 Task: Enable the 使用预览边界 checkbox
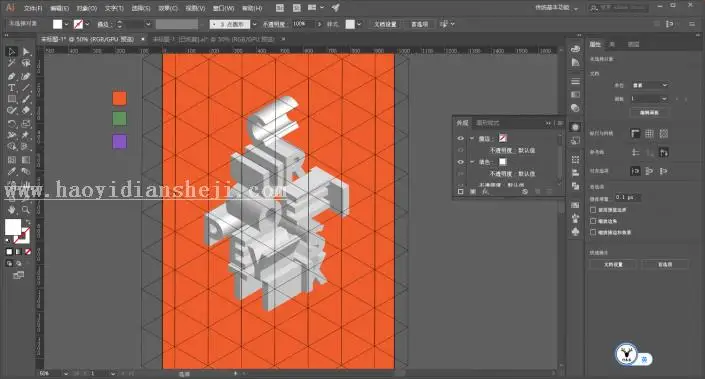point(593,210)
